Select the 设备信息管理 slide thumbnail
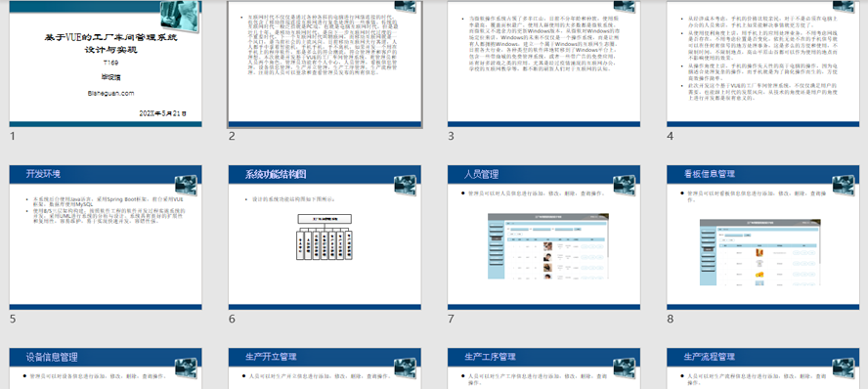 (x=106, y=368)
